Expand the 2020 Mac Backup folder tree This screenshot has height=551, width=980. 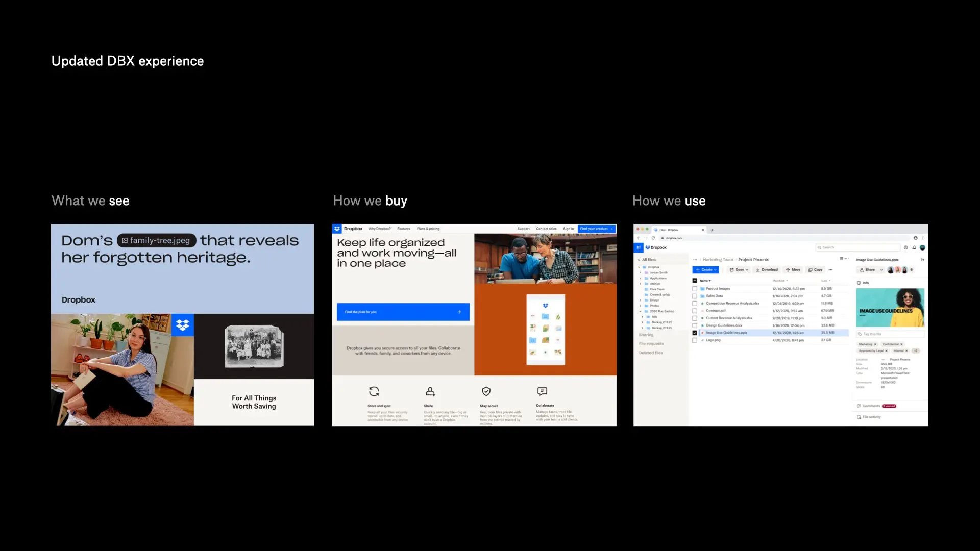[641, 311]
